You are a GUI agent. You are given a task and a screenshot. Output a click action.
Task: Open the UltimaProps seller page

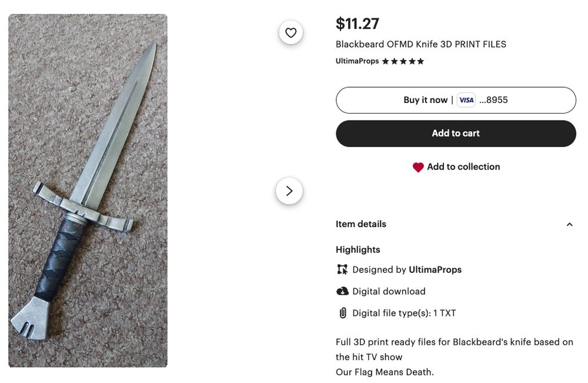[x=357, y=61]
